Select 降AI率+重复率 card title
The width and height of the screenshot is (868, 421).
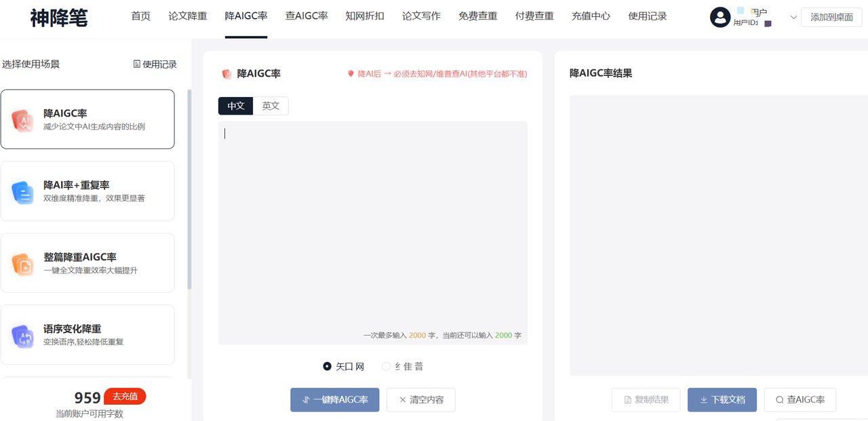pos(77,185)
